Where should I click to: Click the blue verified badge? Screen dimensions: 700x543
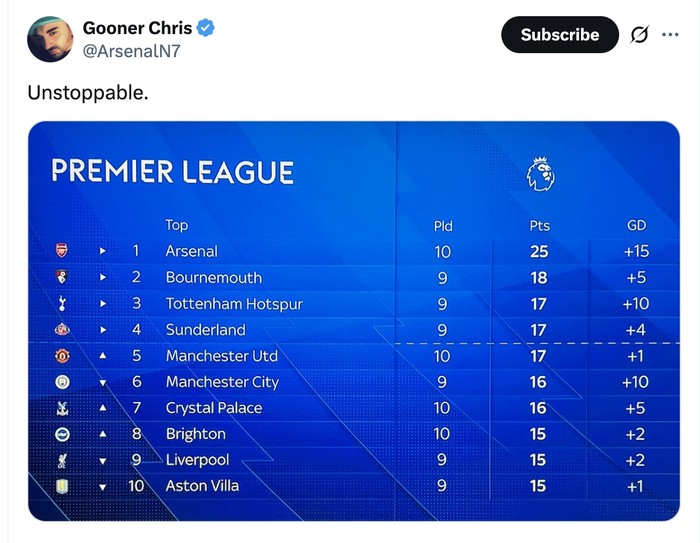(205, 29)
